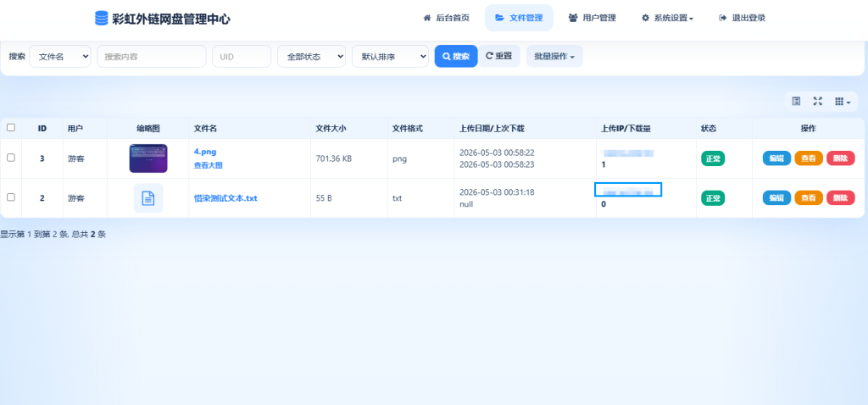
Task: Focus the 搜索内容 input field
Action: pyautogui.click(x=152, y=57)
